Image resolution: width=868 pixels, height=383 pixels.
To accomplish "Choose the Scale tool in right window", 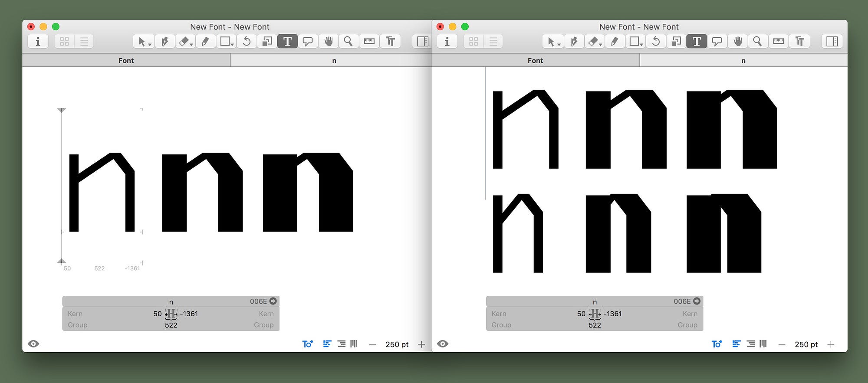I will (x=676, y=41).
